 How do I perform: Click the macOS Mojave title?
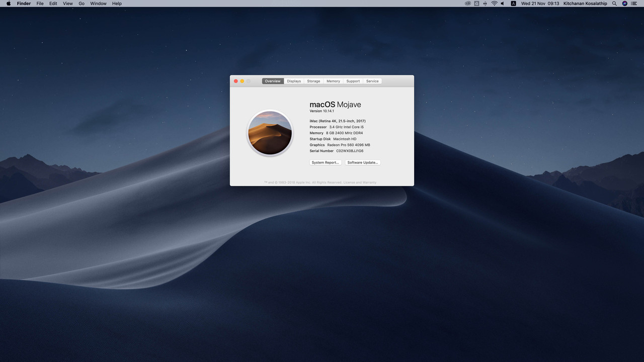[335, 105]
